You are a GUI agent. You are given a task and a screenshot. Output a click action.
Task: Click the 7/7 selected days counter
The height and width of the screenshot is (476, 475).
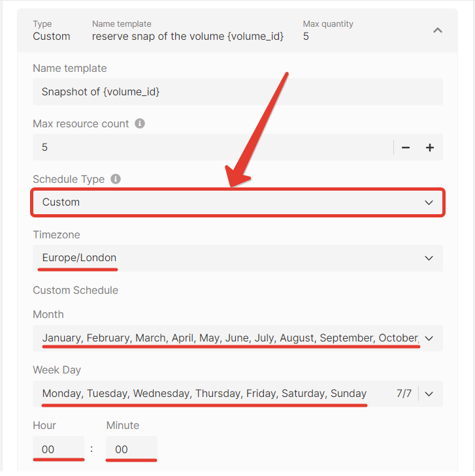pos(404,394)
